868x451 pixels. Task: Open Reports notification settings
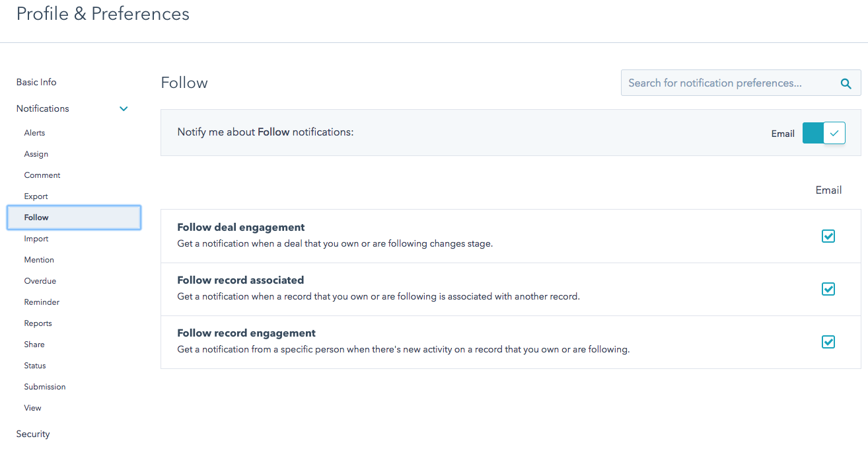pos(38,323)
